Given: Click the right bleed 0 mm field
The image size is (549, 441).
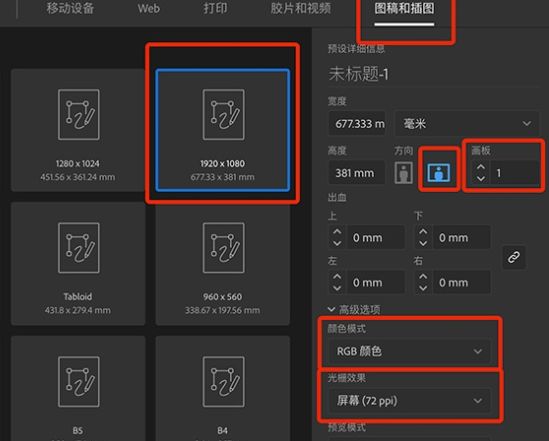Looking at the screenshot, I should 462,282.
